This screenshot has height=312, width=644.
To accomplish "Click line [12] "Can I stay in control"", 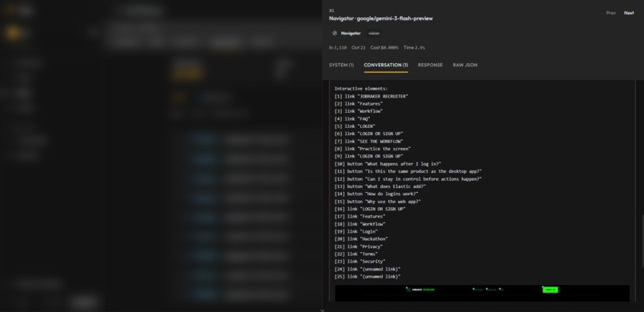I will (x=407, y=179).
